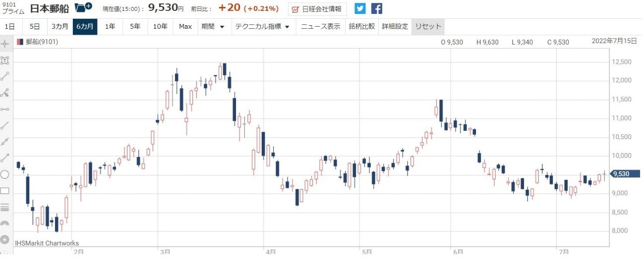Toggle the ニュース表示 news display
Screen dimensions: 644x259
point(321,27)
